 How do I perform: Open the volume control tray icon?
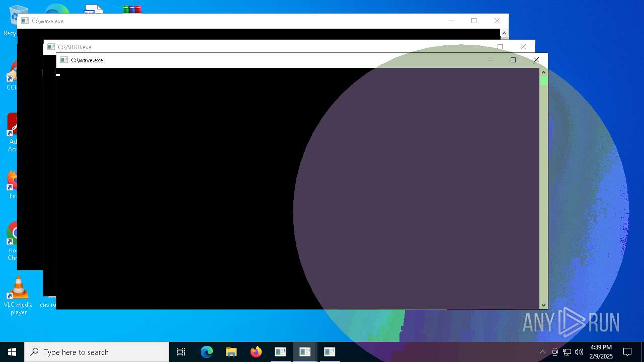click(579, 352)
